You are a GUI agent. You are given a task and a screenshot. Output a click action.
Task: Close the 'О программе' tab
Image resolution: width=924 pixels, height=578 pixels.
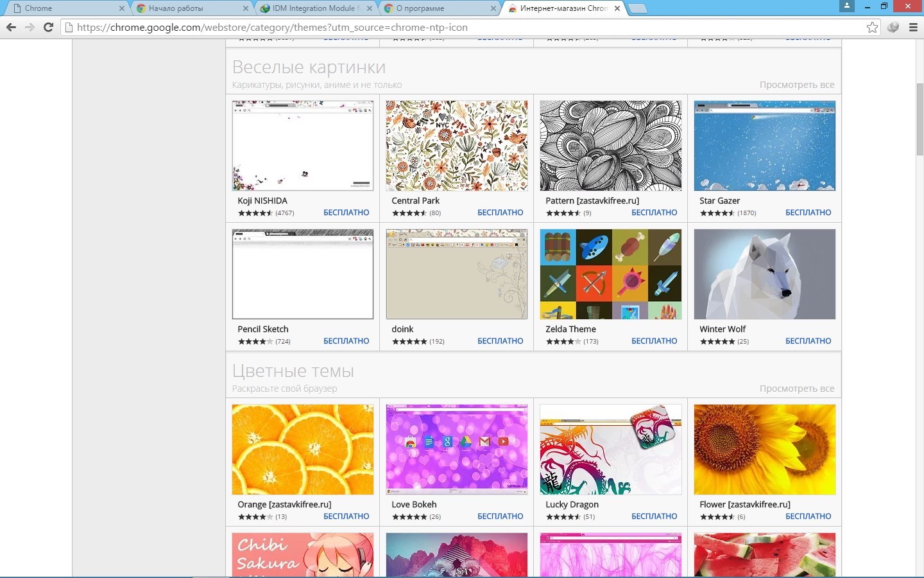tap(493, 8)
